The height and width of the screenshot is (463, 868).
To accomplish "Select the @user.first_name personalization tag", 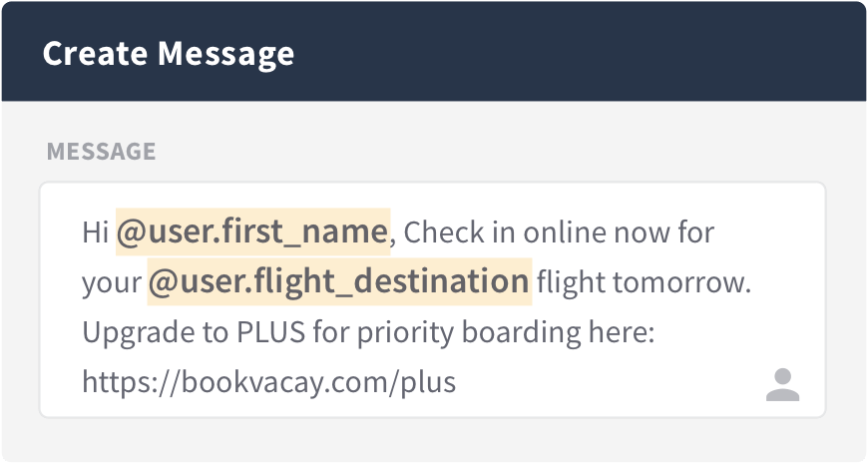I will pyautogui.click(x=253, y=231).
